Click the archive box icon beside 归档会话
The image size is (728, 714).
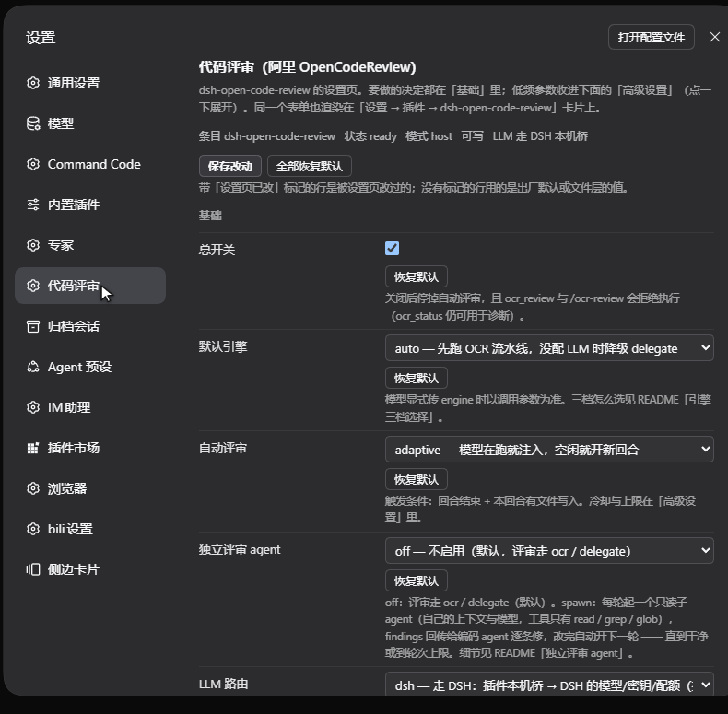33,326
